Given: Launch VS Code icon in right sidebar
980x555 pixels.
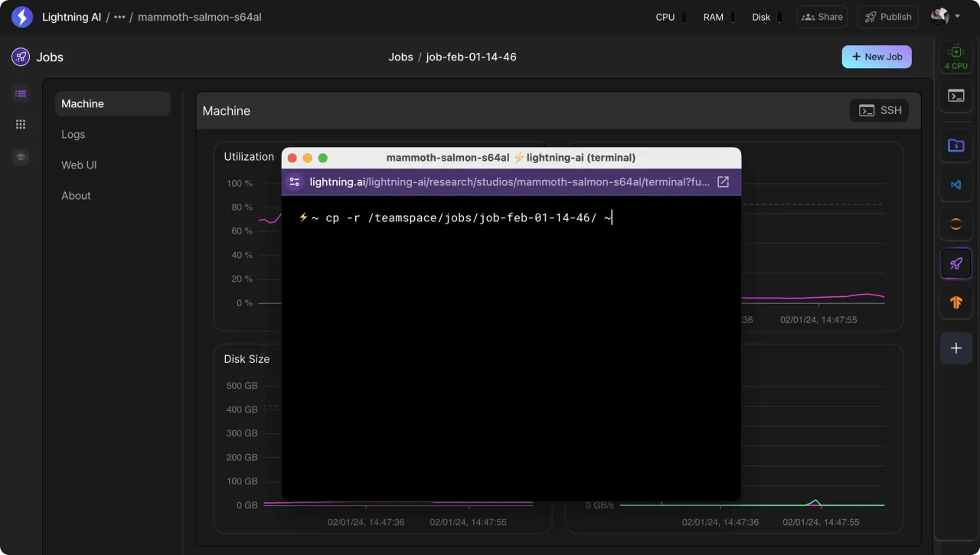Looking at the screenshot, I should tap(956, 184).
